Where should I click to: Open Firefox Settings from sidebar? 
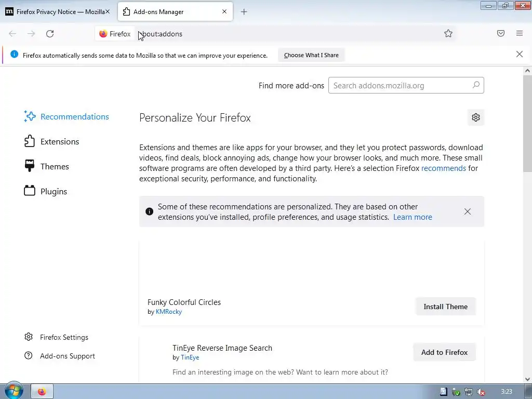click(x=56, y=337)
